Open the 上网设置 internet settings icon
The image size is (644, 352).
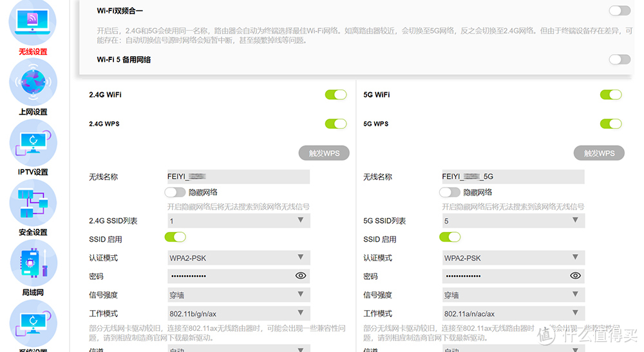[33, 82]
